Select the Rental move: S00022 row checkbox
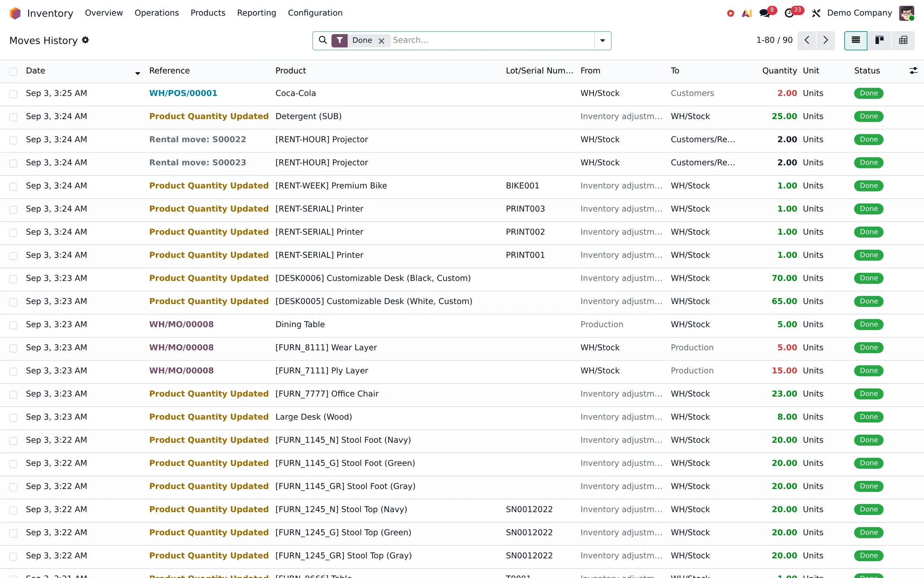Screen dimensions: 924x578 point(13,140)
